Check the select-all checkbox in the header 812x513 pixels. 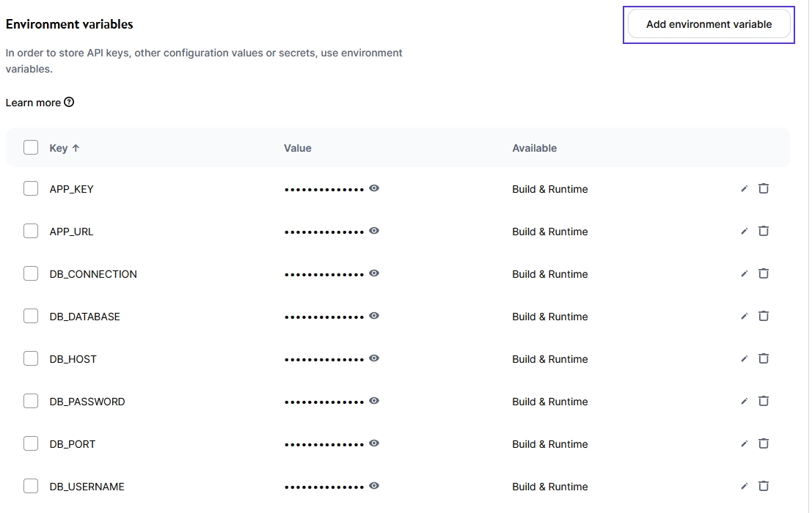pos(31,147)
